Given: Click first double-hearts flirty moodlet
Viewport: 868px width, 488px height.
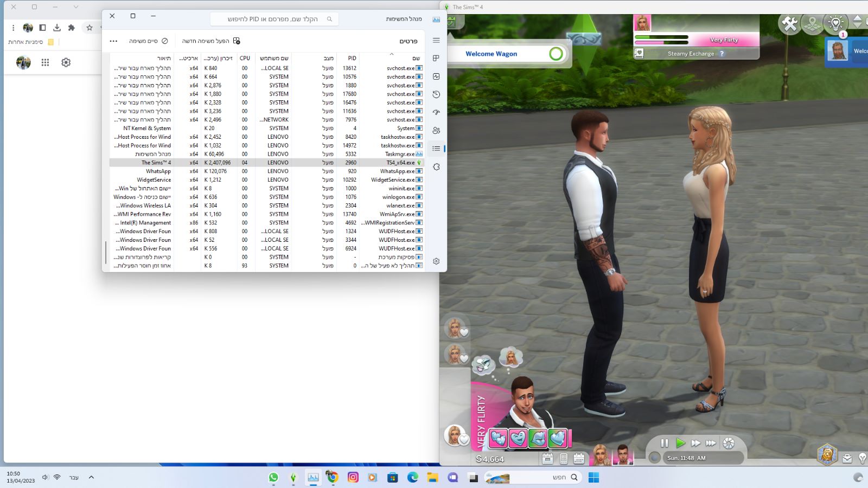Looking at the screenshot, I should pyautogui.click(x=498, y=438).
